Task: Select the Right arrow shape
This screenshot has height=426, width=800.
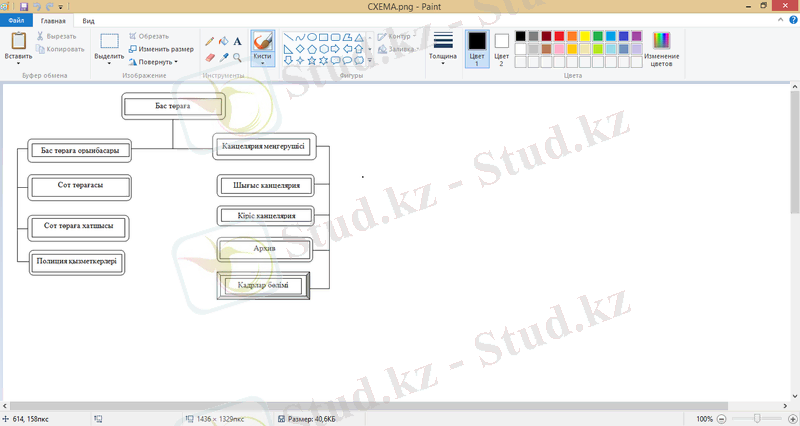Action: [x=335, y=49]
